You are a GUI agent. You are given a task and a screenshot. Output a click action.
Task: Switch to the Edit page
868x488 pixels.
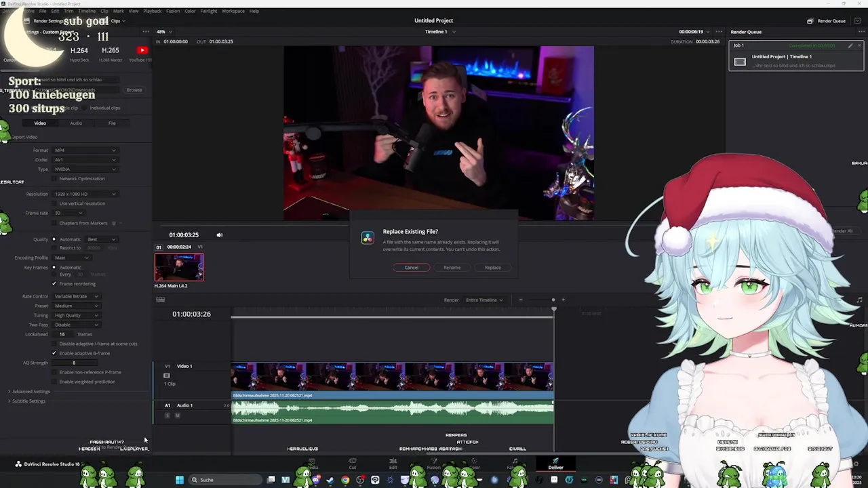coord(393,464)
